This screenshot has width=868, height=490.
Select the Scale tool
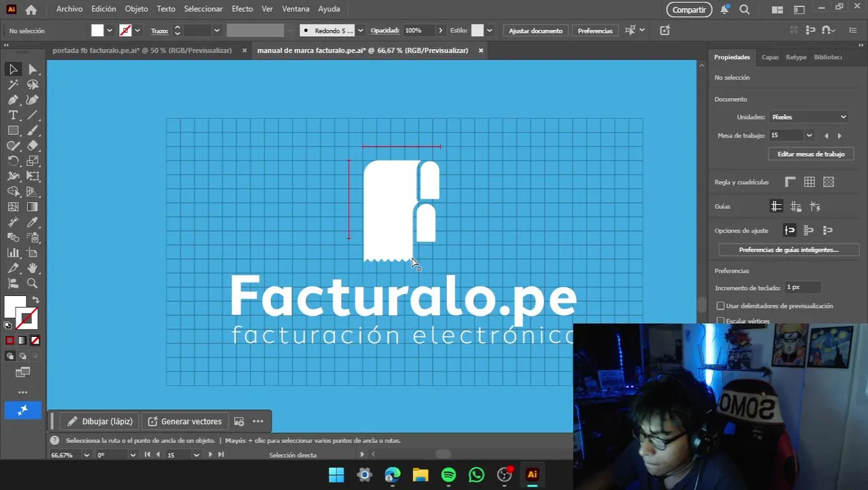[x=33, y=161]
